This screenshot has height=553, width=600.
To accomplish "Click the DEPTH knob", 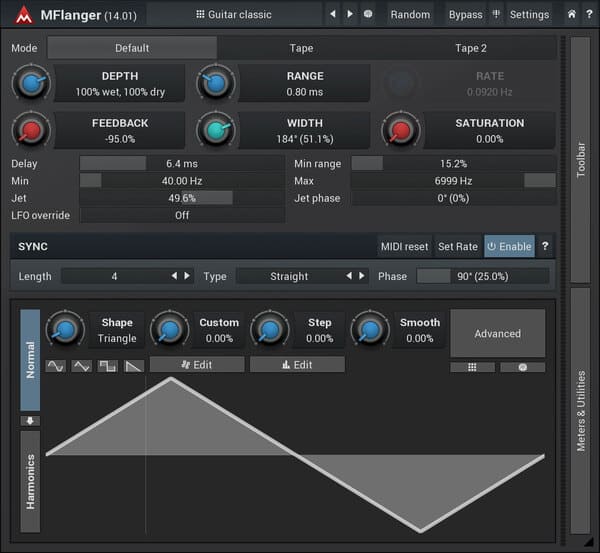I will pyautogui.click(x=31, y=83).
